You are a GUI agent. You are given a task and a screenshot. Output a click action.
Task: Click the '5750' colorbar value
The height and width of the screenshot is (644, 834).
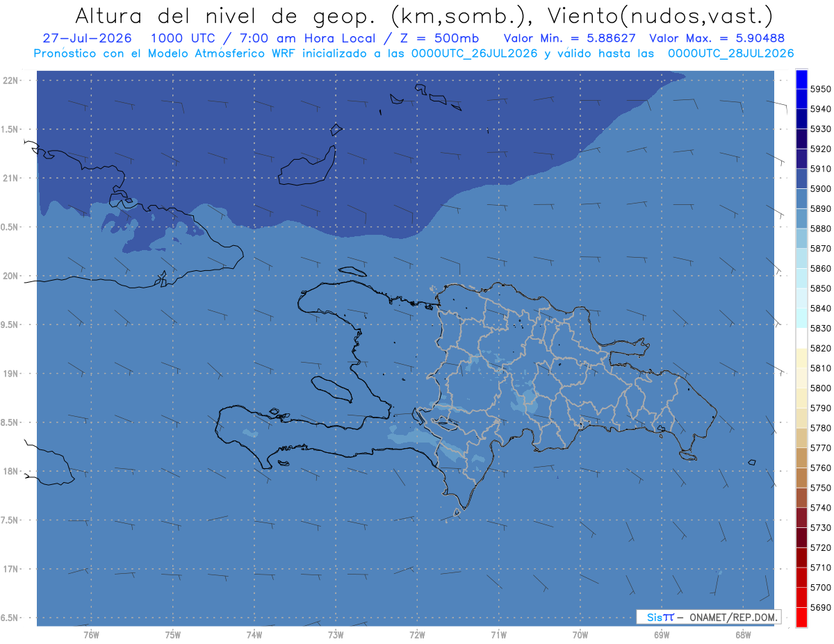pos(820,488)
